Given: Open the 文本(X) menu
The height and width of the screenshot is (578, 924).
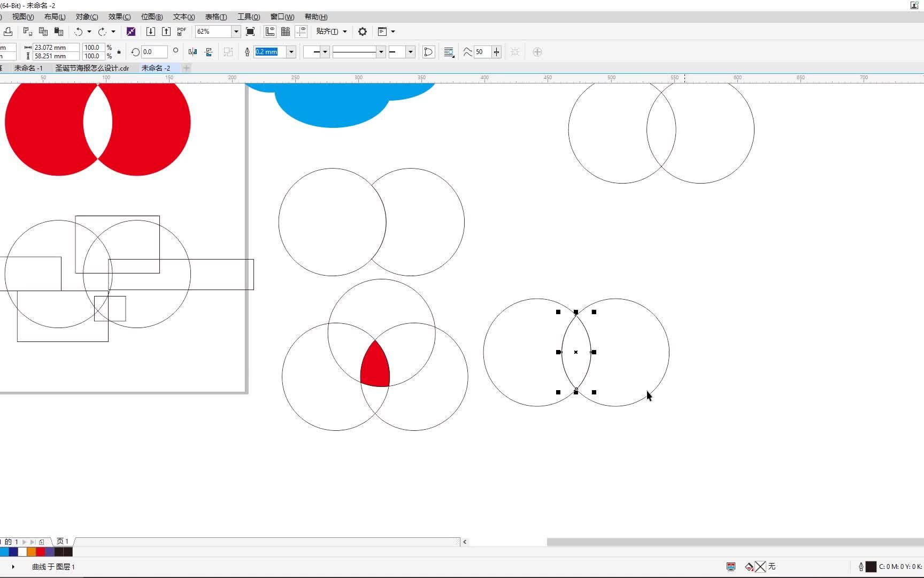Looking at the screenshot, I should pos(184,17).
